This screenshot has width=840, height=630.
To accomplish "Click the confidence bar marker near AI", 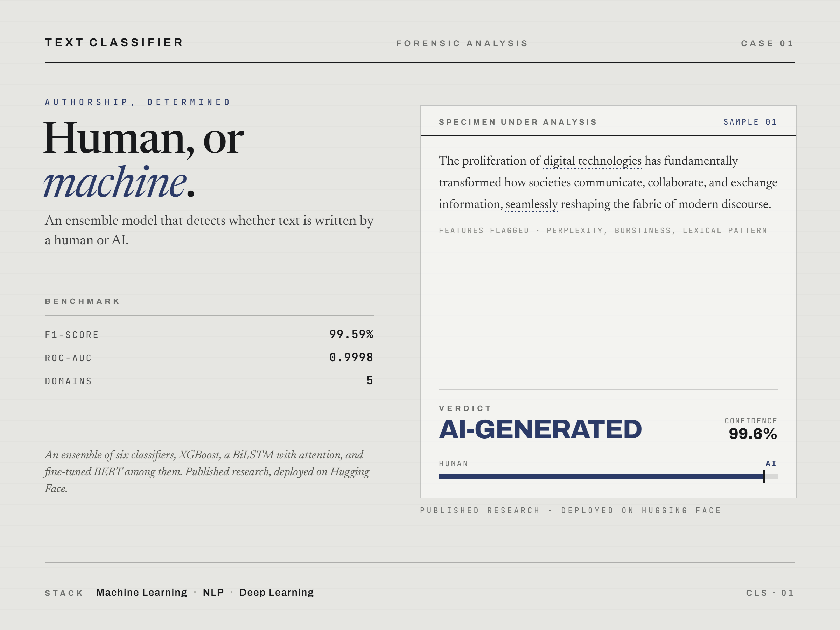I will pyautogui.click(x=764, y=477).
